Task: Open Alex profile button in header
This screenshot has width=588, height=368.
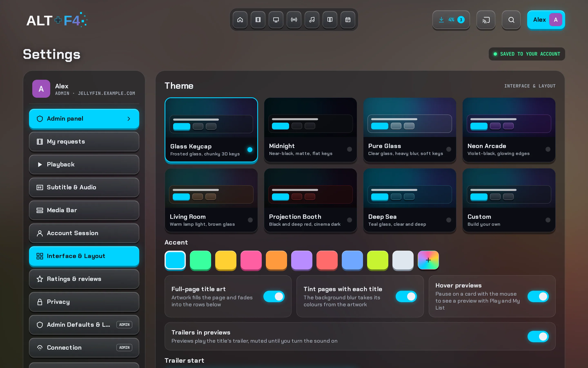Action: (x=546, y=20)
